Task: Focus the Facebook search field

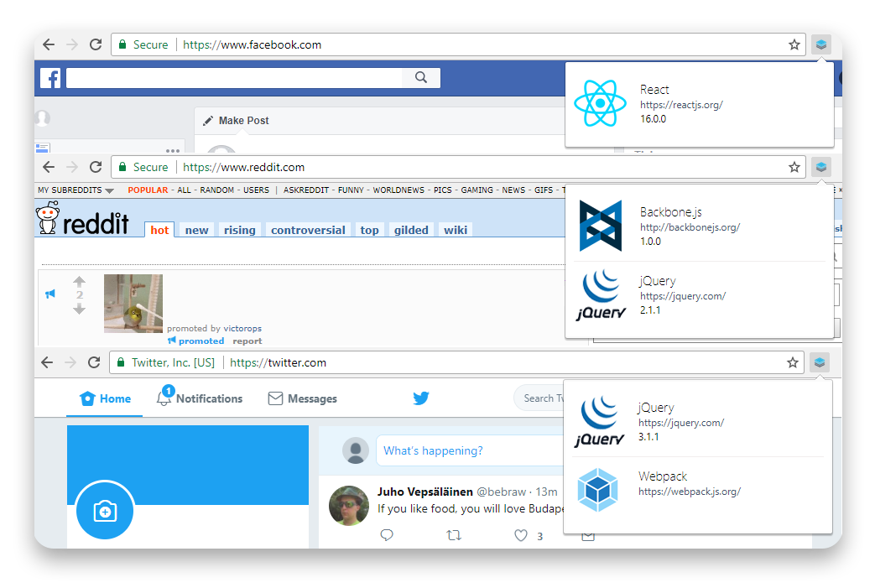Action: (234, 77)
